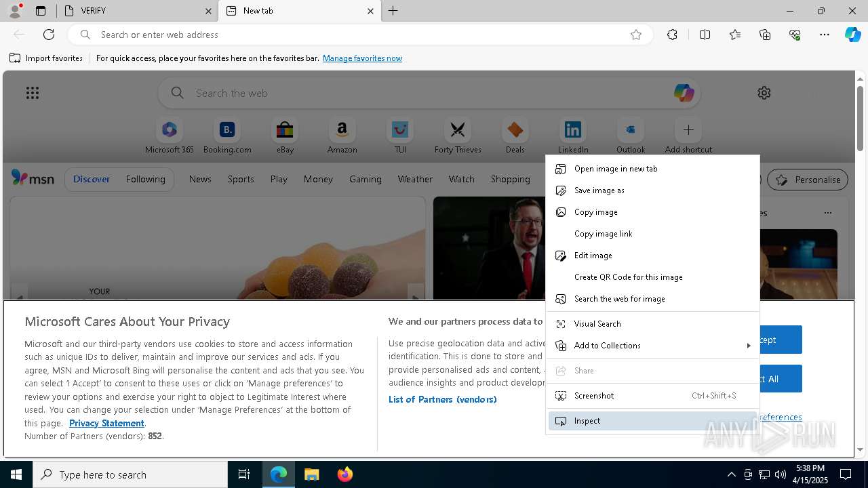Viewport: 868px width, 488px height.
Task: Open Browser essentials heart icon
Action: click(x=795, y=35)
